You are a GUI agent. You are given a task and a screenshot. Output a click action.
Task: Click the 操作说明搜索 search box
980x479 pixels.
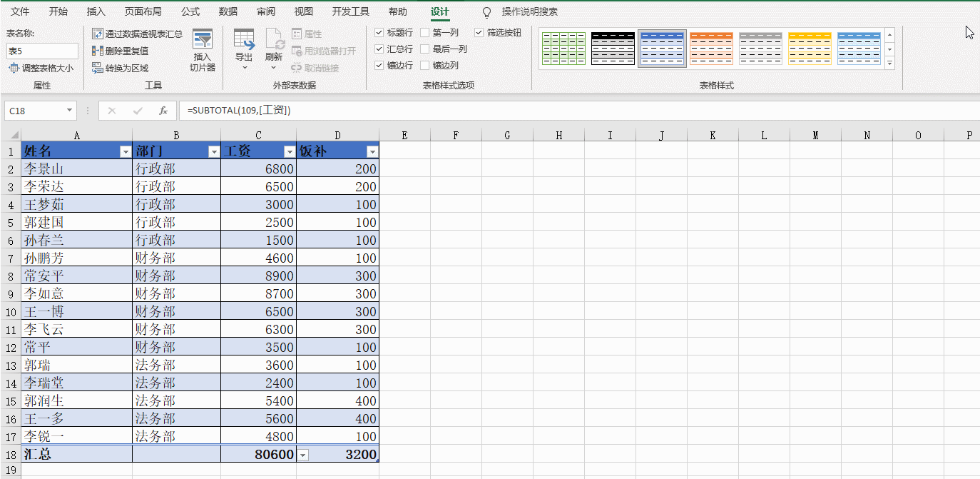click(530, 12)
